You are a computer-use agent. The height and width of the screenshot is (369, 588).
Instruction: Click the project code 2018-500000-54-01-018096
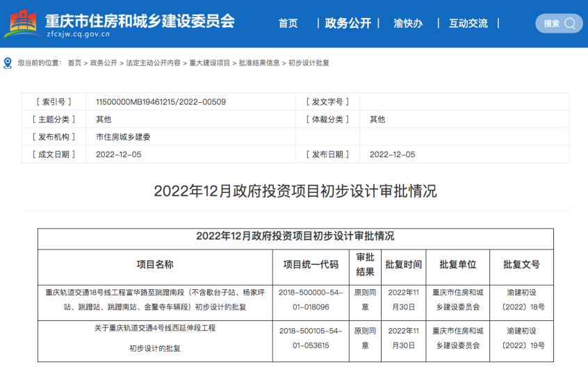click(x=311, y=300)
